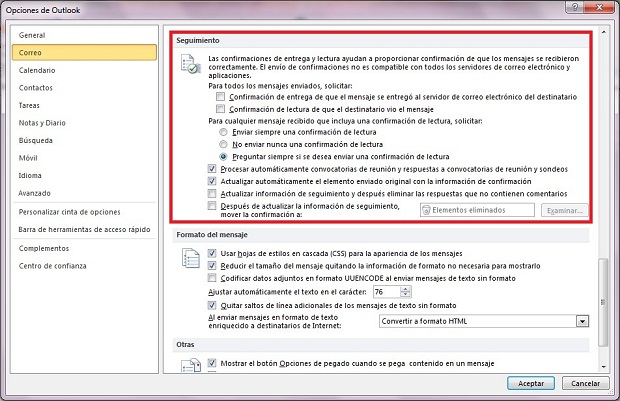Enable Confirmación de lectura checkbox

click(220, 109)
